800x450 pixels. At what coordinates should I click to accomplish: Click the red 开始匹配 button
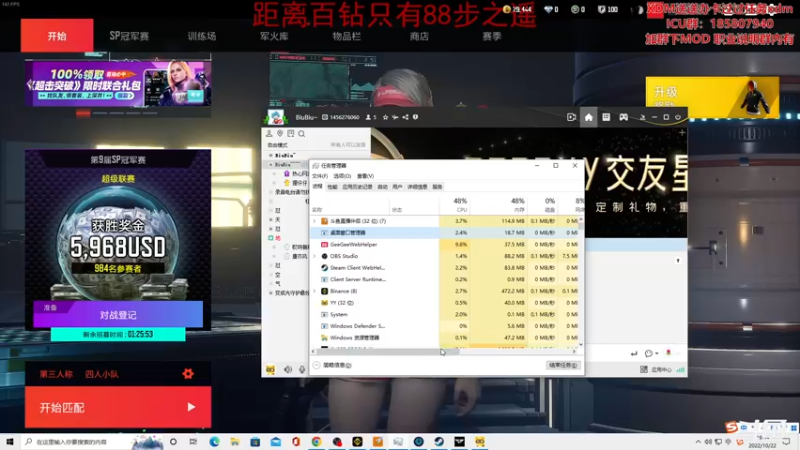(x=118, y=407)
